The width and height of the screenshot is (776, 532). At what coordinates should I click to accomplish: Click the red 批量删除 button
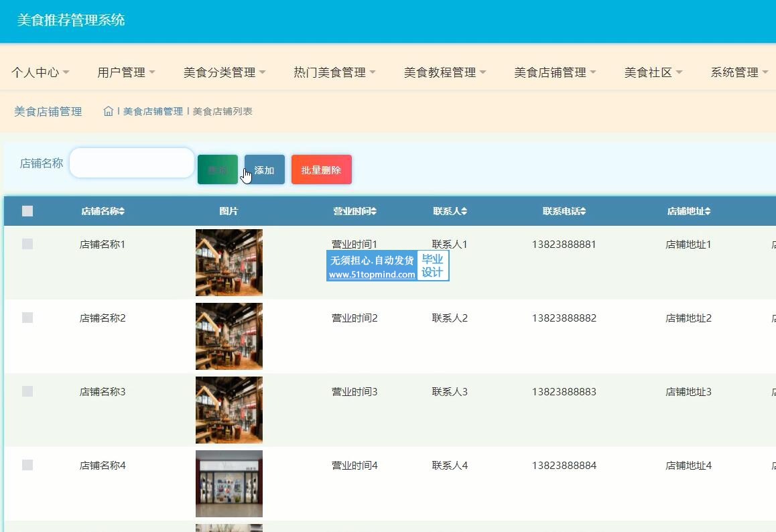coord(321,170)
